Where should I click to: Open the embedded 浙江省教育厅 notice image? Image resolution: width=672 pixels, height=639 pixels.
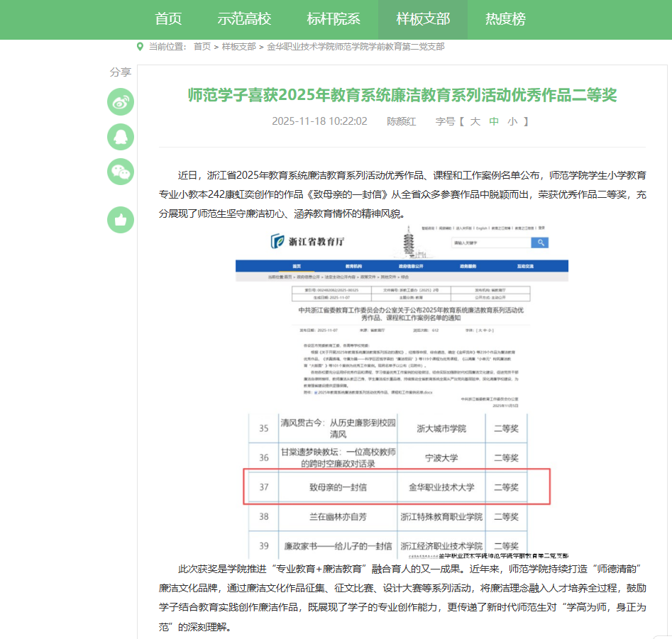(402, 390)
